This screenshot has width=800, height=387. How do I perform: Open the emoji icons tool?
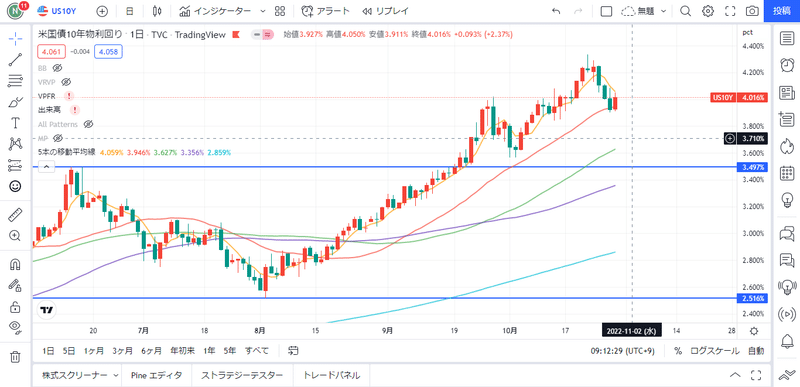click(15, 187)
